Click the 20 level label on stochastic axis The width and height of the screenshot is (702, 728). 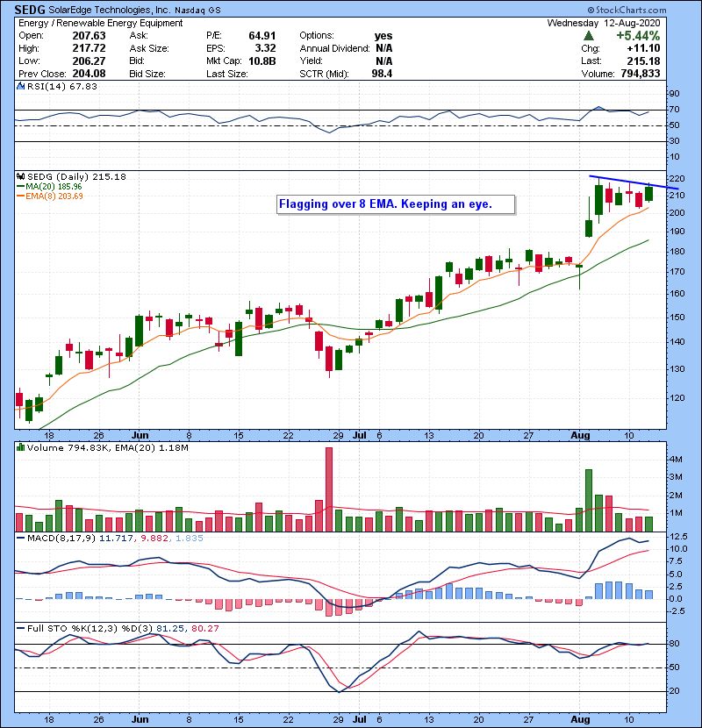[x=674, y=691]
